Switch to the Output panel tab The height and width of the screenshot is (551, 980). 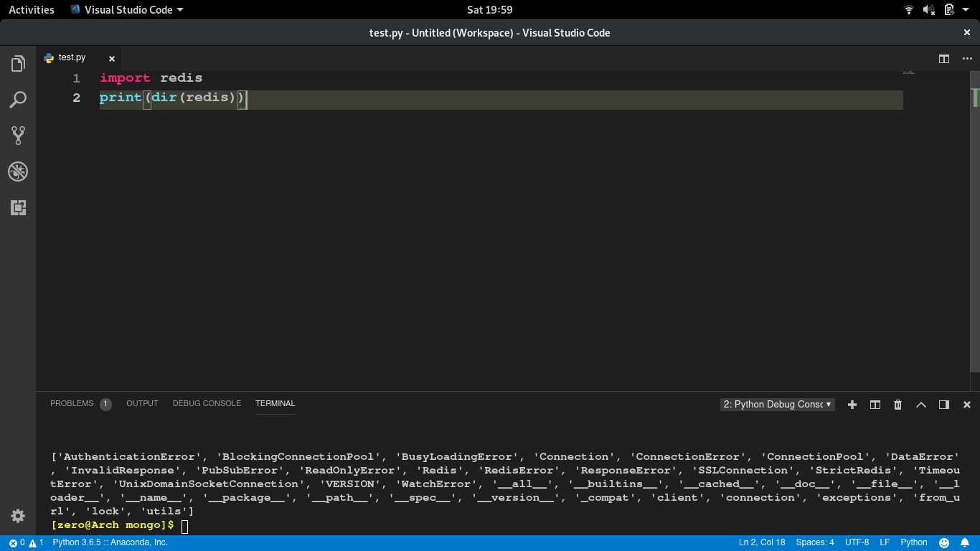tap(142, 403)
